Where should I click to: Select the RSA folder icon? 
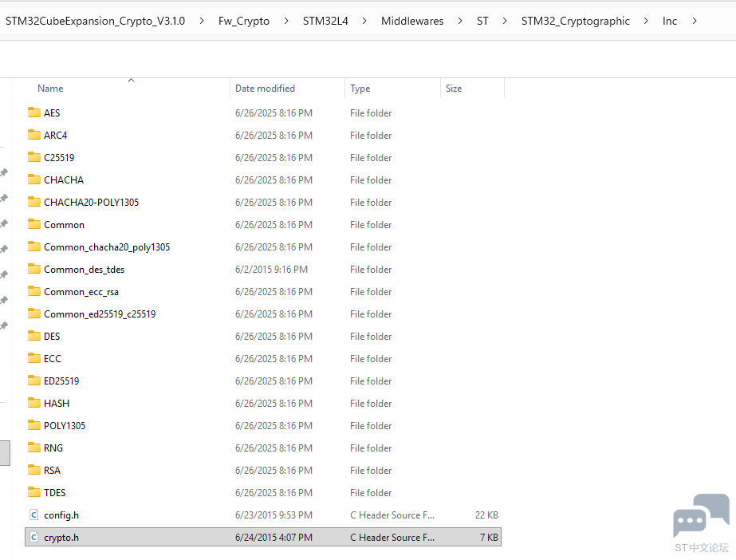pos(33,470)
